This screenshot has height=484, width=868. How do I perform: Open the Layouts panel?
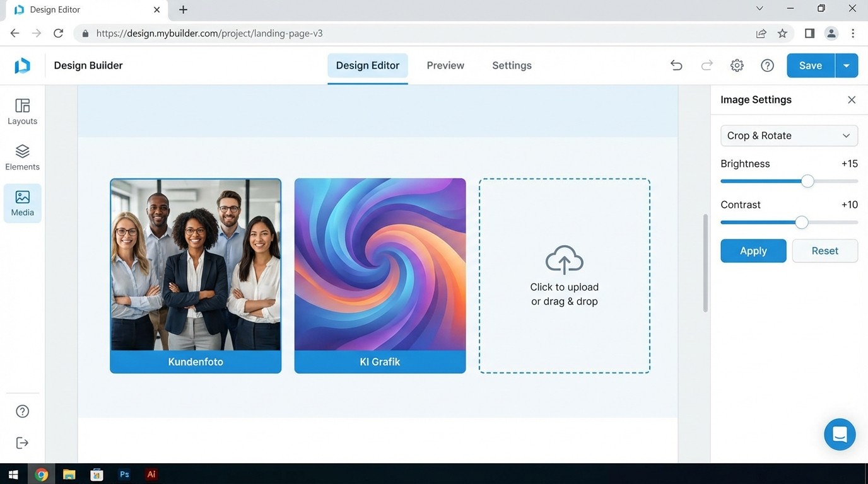pyautogui.click(x=22, y=111)
